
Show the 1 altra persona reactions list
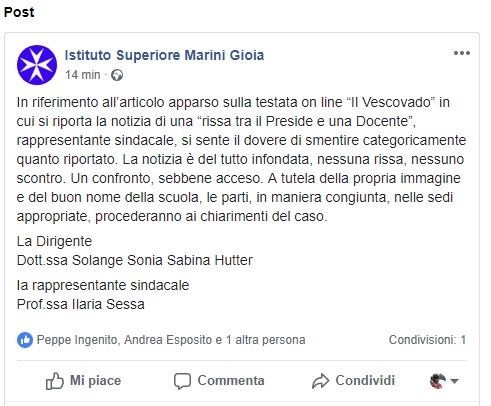click(x=265, y=340)
